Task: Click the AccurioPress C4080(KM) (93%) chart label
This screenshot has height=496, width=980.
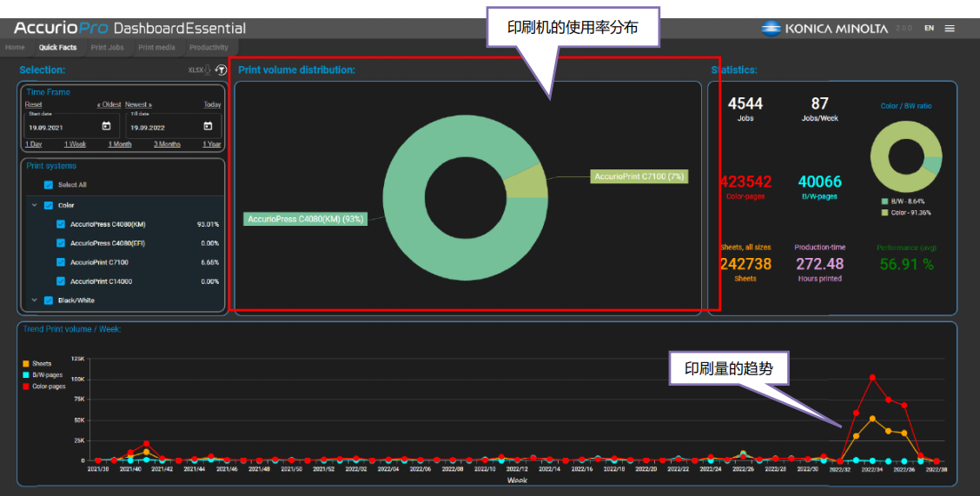Action: tap(305, 219)
